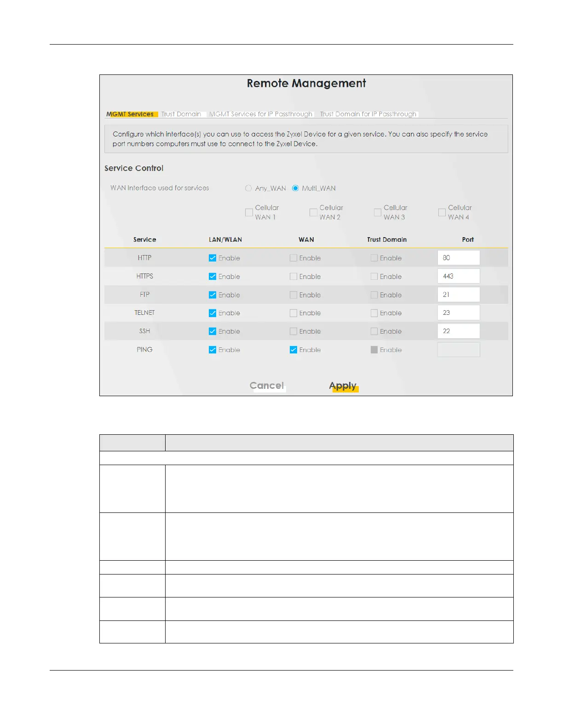Click the empty PING port field
Screen dimensions: 563x728
pos(459,349)
